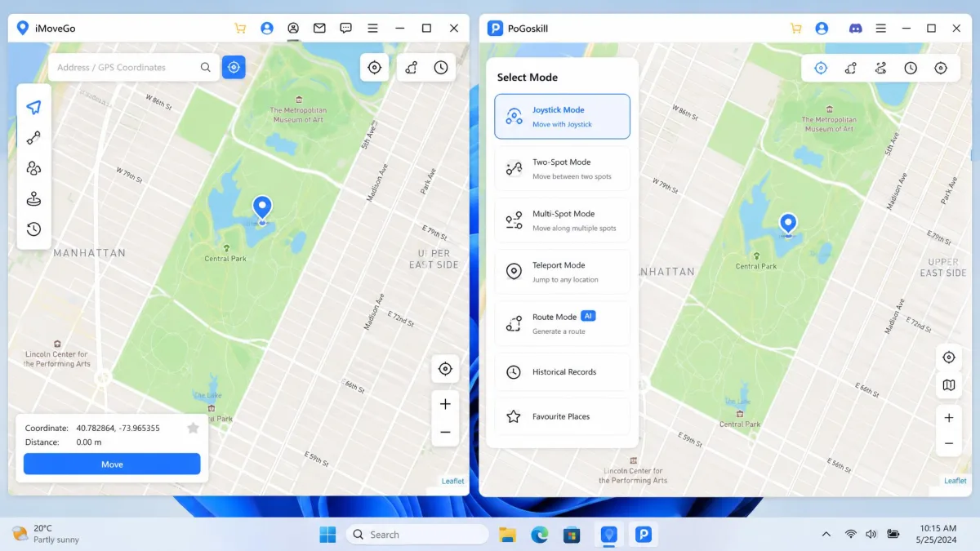The width and height of the screenshot is (980, 551).
Task: Click the iMoveGo recenter target above zoom
Action: tap(445, 369)
